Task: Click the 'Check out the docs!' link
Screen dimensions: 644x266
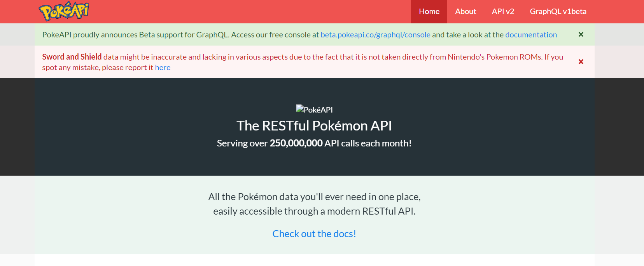Action: pyautogui.click(x=314, y=234)
